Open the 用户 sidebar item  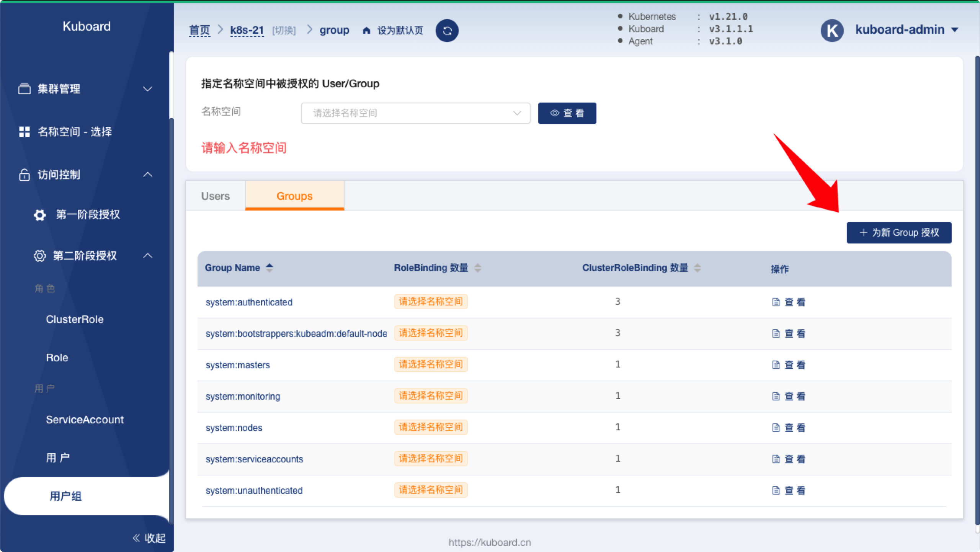(58, 457)
